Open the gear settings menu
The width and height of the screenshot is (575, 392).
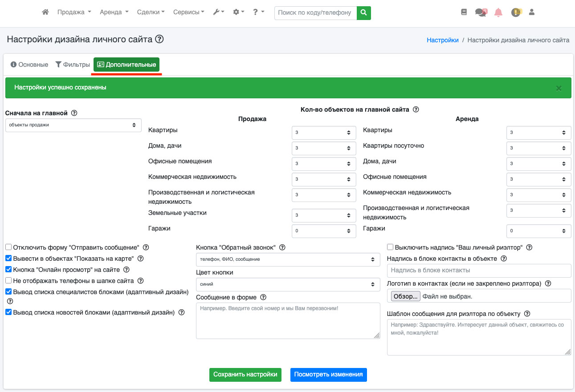coord(239,12)
